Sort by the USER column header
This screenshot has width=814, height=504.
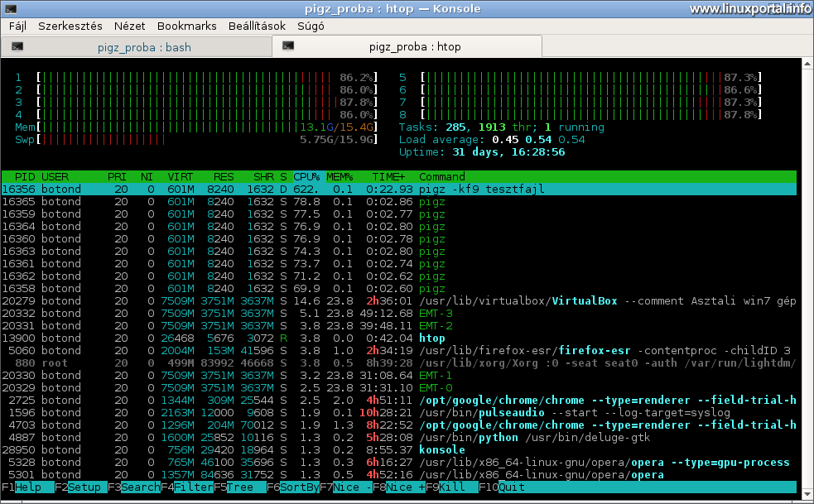(55, 177)
